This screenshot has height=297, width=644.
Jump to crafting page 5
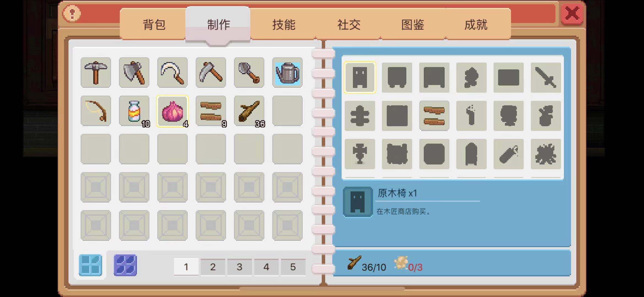[293, 267]
